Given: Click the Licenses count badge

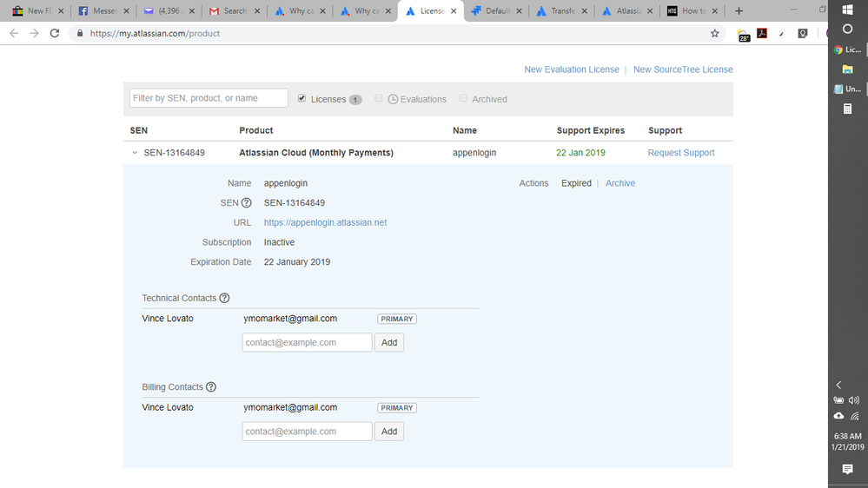Looking at the screenshot, I should point(354,100).
